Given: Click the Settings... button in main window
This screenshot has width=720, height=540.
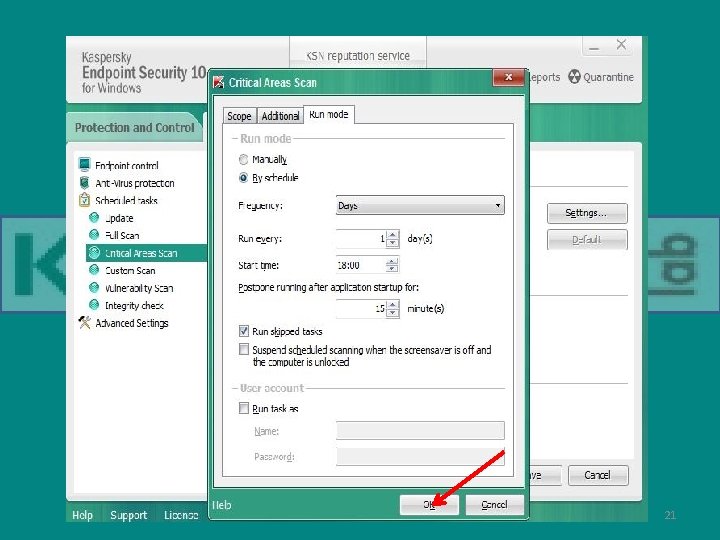Looking at the screenshot, I should 587,213.
